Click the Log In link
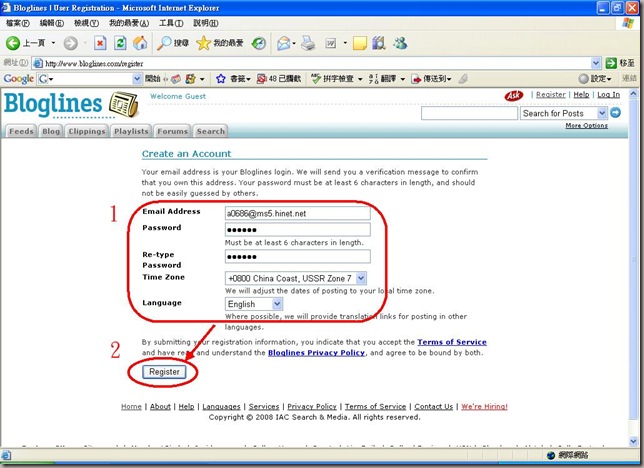 (x=608, y=95)
